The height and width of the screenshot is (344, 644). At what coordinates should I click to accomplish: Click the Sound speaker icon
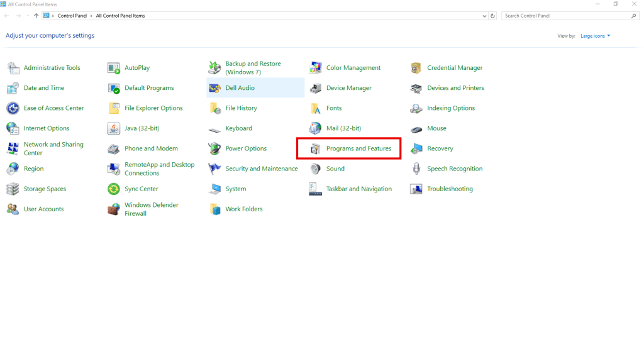tap(315, 169)
